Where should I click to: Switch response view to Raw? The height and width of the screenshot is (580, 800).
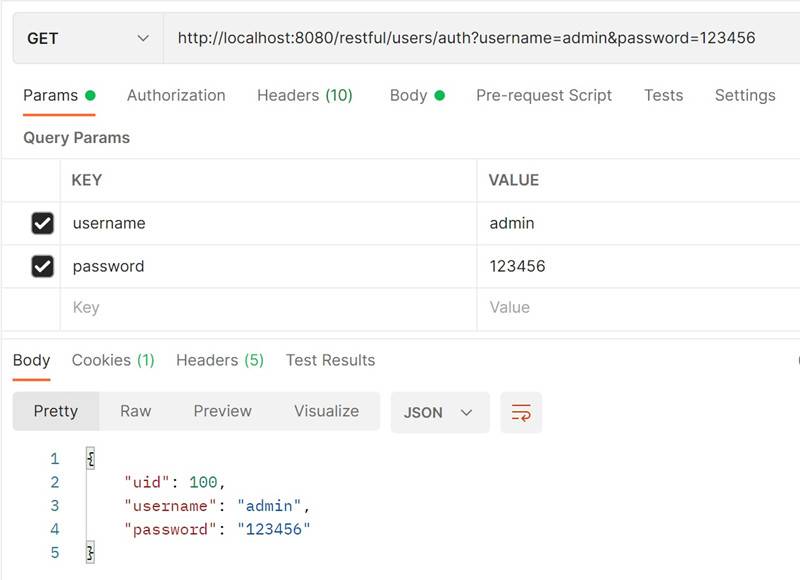coord(136,411)
